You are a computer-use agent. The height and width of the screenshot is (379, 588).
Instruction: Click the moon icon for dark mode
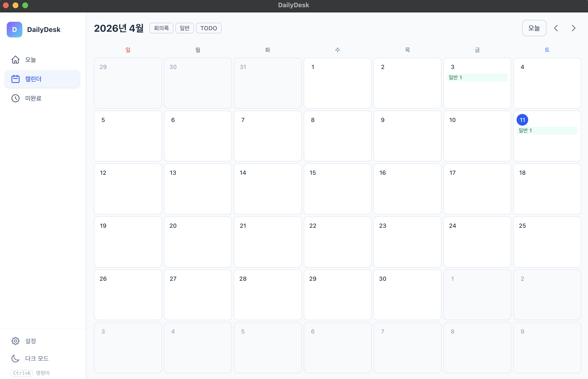click(x=15, y=358)
